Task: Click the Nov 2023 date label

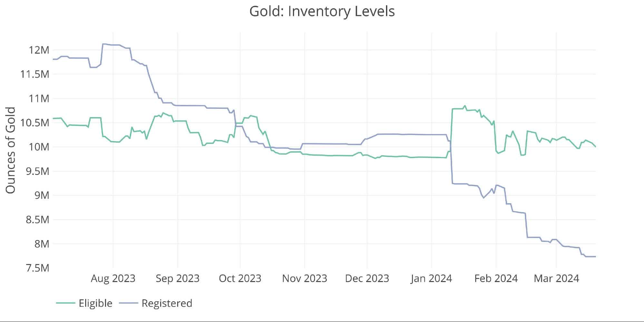Action: coord(305,278)
